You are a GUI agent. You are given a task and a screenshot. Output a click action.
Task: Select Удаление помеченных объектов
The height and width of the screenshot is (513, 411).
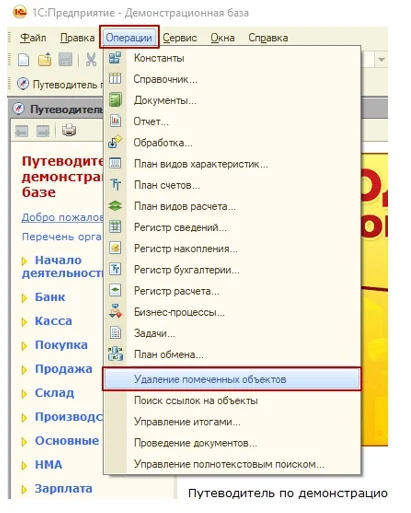(x=231, y=379)
